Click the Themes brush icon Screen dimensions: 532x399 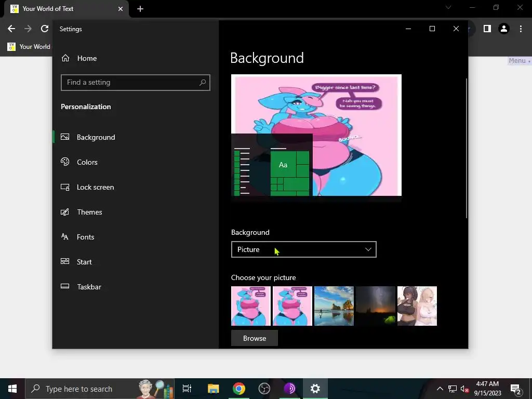(65, 212)
